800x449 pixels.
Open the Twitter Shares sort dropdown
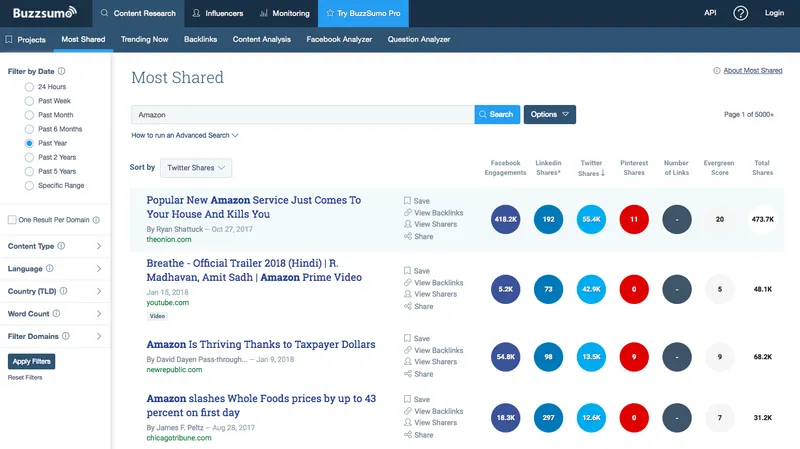click(x=196, y=168)
